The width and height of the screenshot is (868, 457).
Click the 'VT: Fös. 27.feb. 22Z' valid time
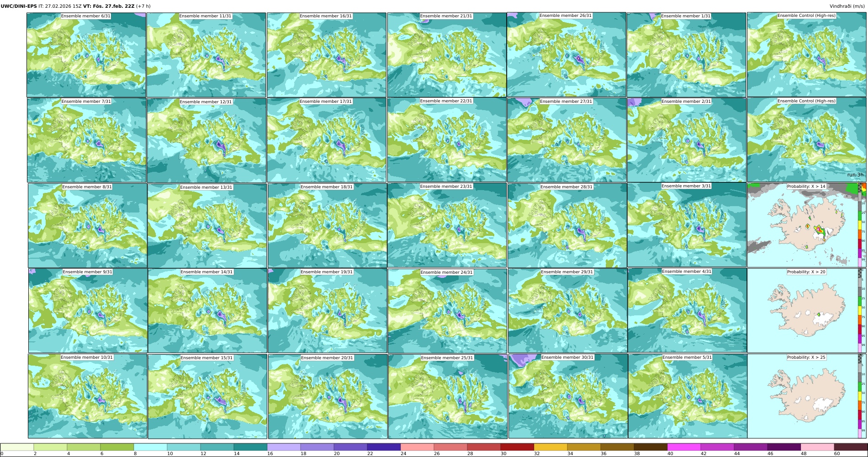109,6
